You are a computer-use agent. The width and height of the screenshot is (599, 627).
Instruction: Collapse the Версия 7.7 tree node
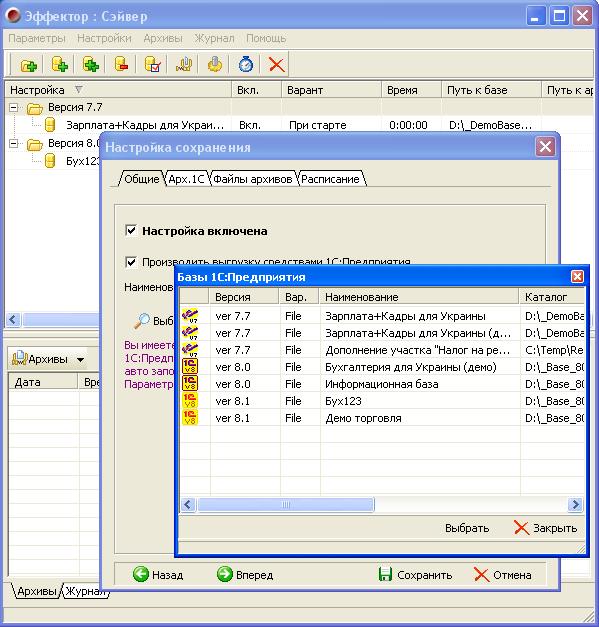click(x=14, y=108)
